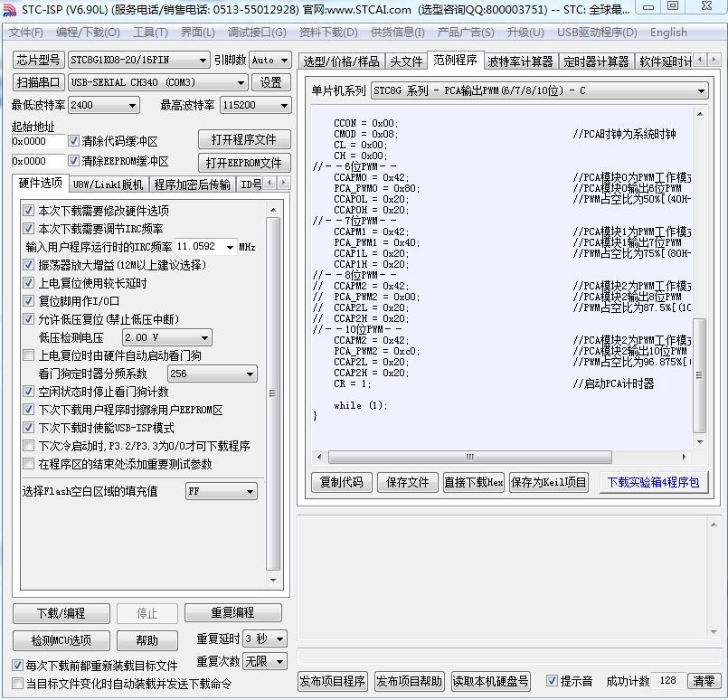Open 最高波特率 115200 dropdown
The image size is (728, 700).
[256, 106]
